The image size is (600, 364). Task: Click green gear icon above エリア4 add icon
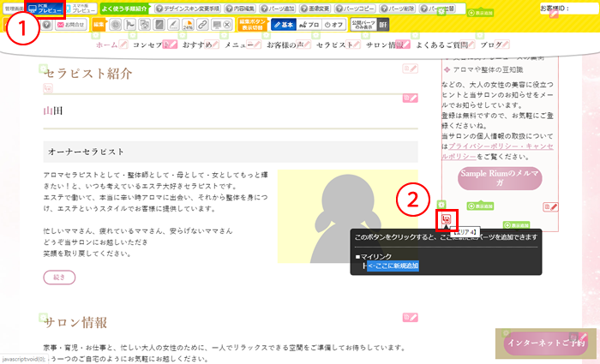coord(441,205)
